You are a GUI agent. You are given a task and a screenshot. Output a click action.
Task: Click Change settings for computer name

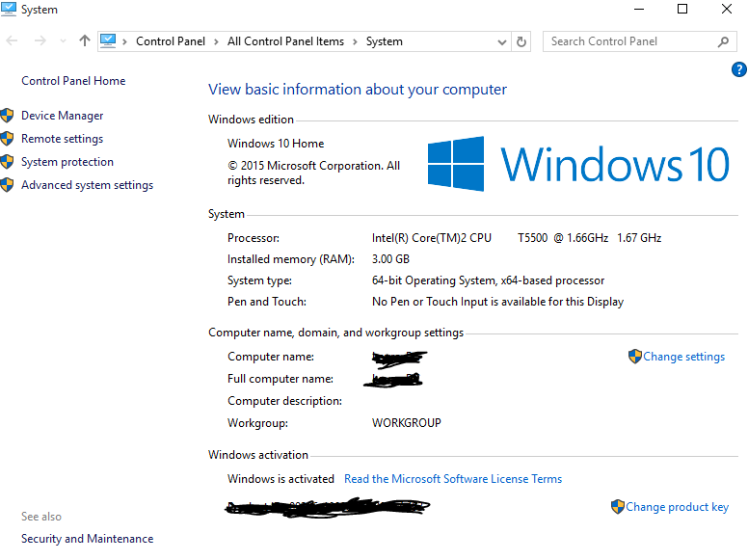pyautogui.click(x=683, y=357)
